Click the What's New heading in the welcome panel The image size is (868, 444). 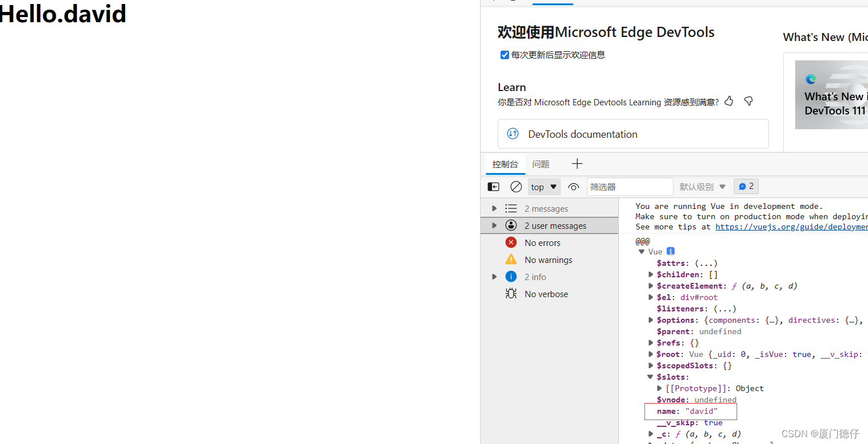point(825,37)
